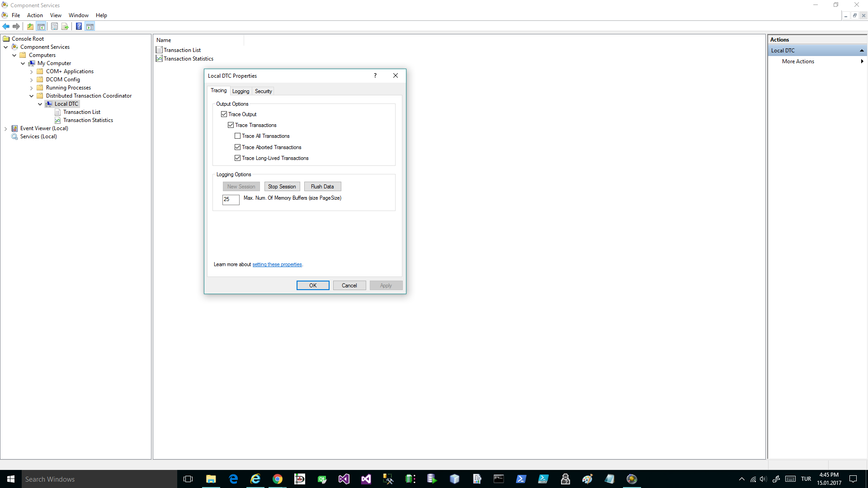Uncheck Trace Aborted Transactions

238,147
